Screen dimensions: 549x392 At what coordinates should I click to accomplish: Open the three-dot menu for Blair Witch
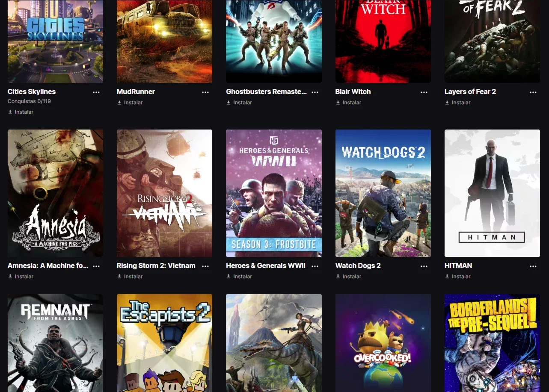(x=424, y=92)
